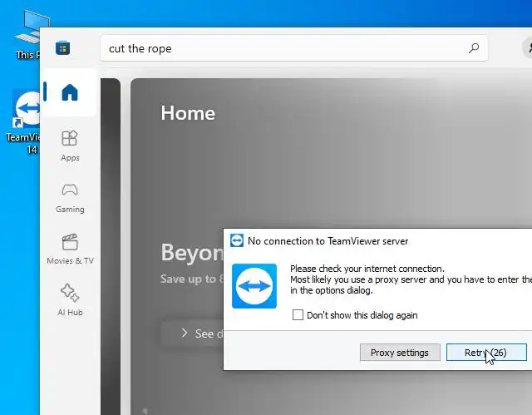The image size is (532, 415).
Task: Go to the Home section in sidebar
Action: point(70,92)
